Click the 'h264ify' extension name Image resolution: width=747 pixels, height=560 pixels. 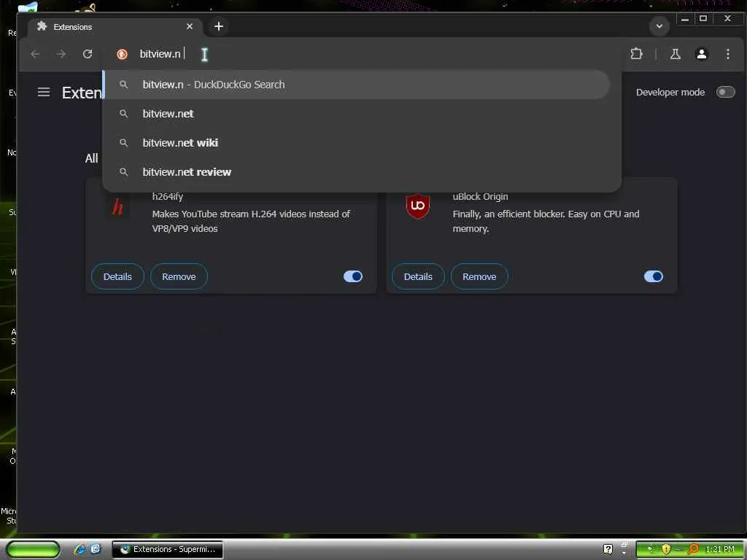pyautogui.click(x=168, y=196)
